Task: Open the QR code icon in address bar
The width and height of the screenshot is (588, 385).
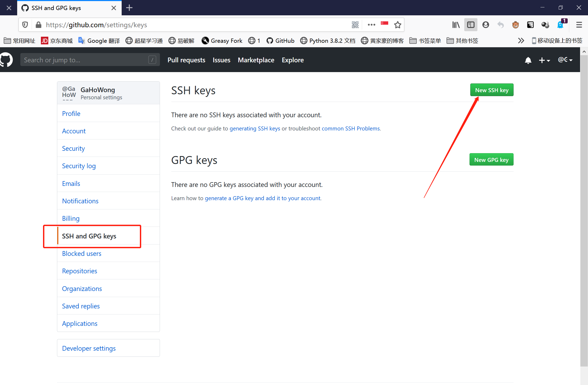Action: [355, 25]
